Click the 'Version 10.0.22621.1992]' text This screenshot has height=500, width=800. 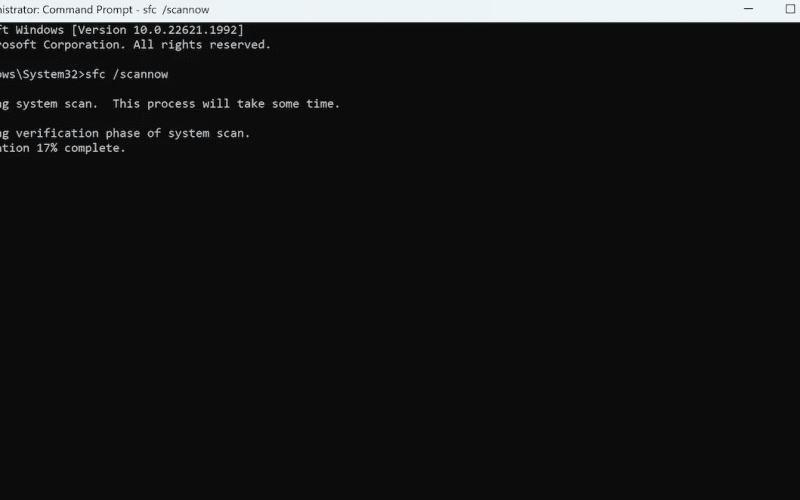[158, 30]
